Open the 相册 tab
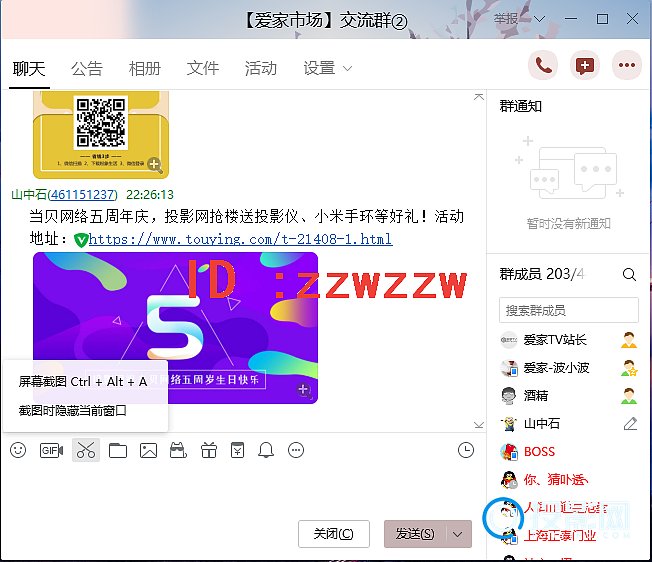Viewport: 652px width, 562px height. click(x=145, y=69)
